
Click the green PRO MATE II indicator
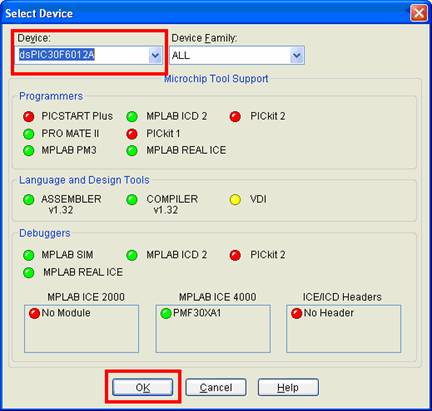tap(29, 134)
